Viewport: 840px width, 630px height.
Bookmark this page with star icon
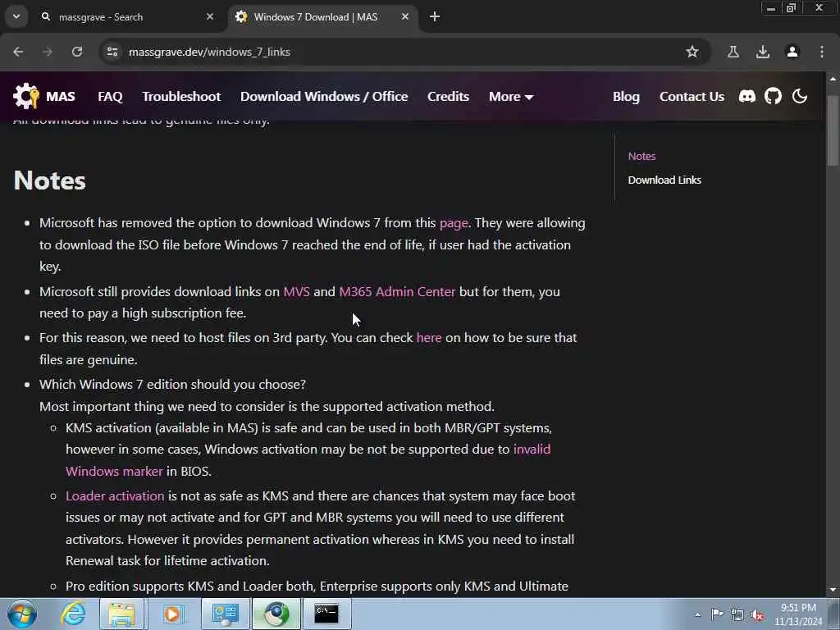point(692,52)
